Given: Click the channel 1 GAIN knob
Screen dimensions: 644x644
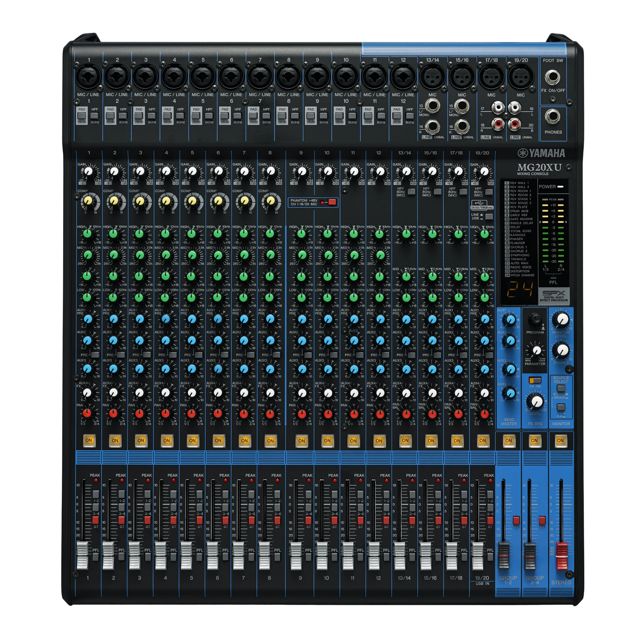Looking at the screenshot, I should coord(88,172).
